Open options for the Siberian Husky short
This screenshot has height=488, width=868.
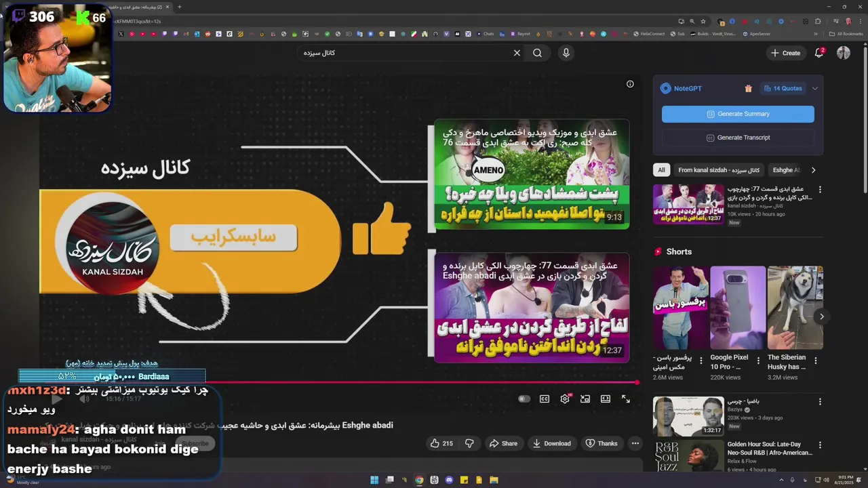[x=815, y=361]
